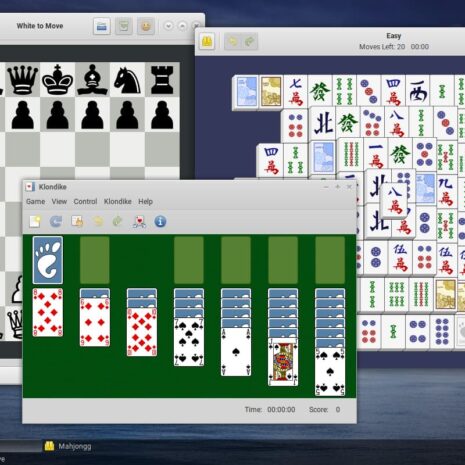Viewport: 465px width, 465px height.
Task: Select the black pawn in front of the king
Action: [x=57, y=115]
